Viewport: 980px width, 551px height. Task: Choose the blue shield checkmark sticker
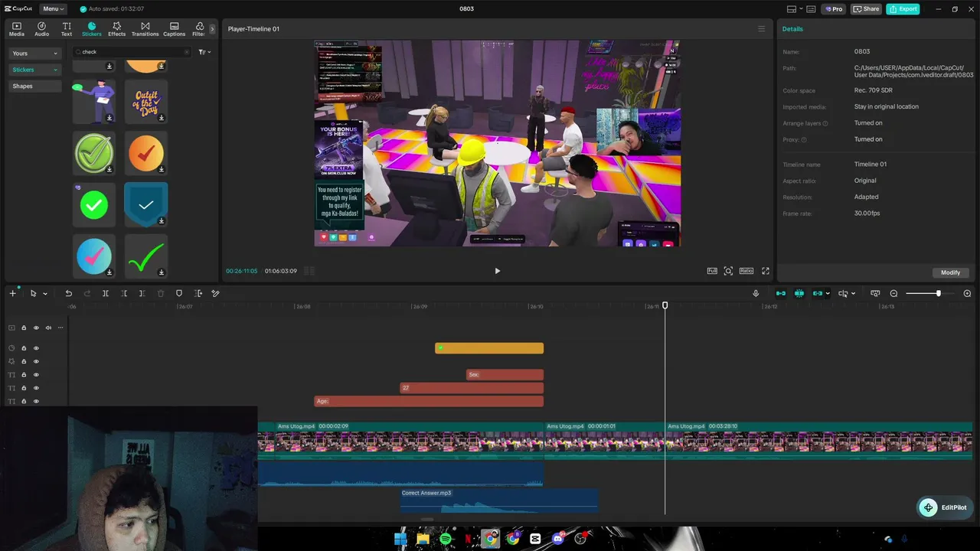pos(145,204)
